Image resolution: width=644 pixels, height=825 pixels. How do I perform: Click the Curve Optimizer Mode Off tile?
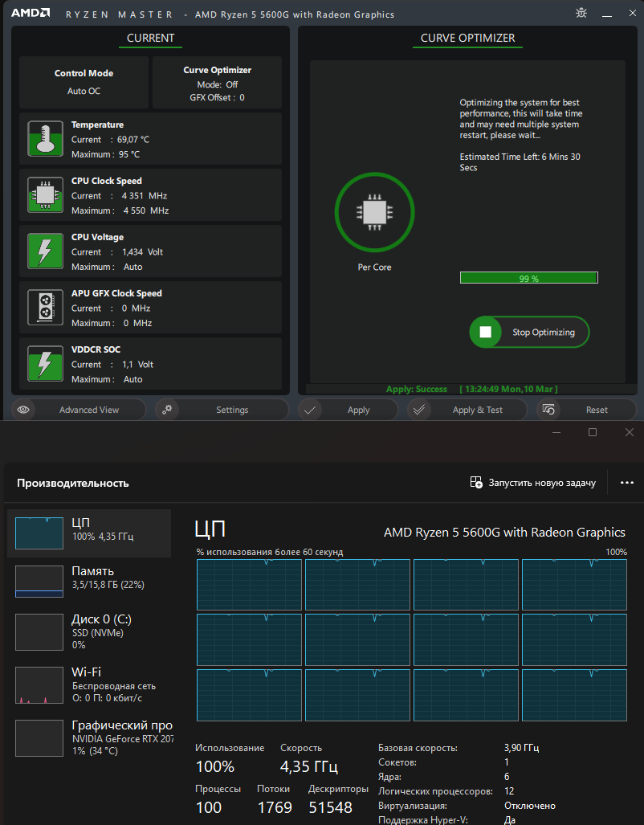218,82
